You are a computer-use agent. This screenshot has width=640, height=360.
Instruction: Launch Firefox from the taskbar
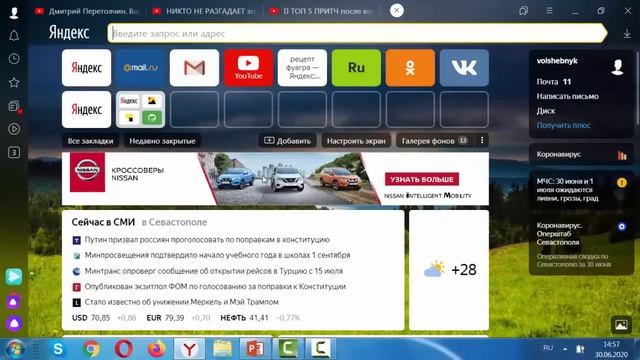157,349
